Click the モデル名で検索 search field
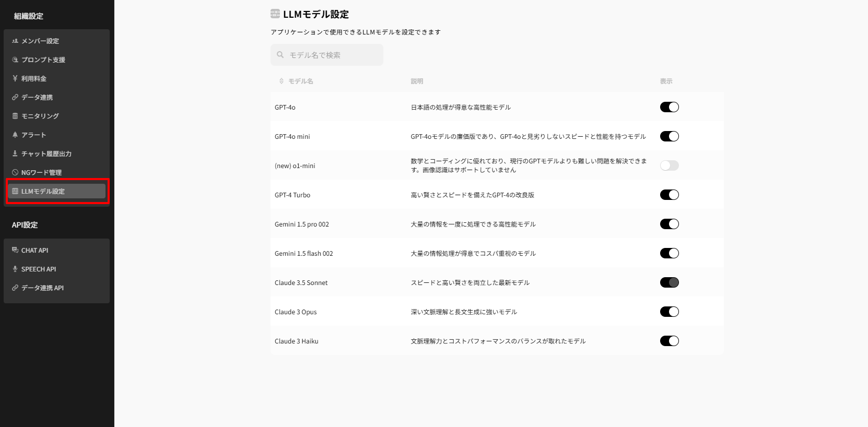 coord(327,55)
